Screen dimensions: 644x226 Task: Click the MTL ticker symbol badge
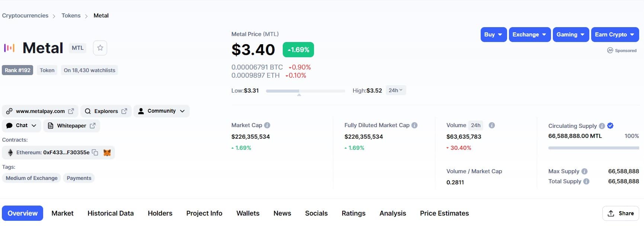click(x=78, y=48)
